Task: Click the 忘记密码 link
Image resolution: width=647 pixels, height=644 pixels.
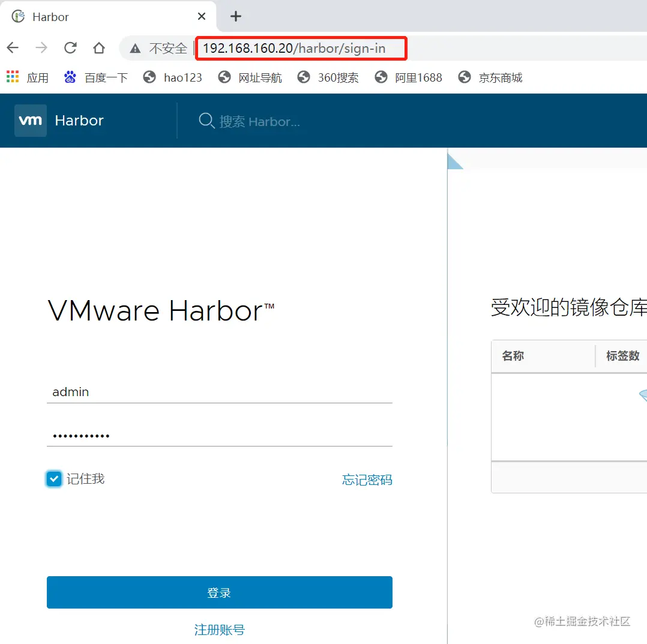Action: click(367, 480)
